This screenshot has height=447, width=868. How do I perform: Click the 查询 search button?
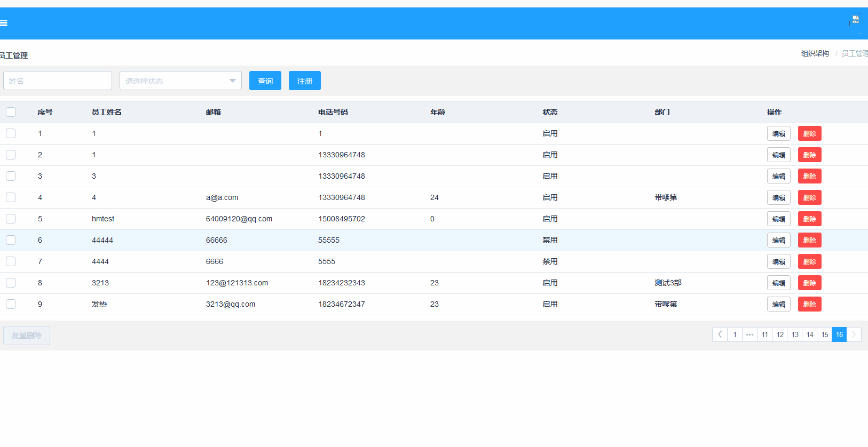tap(265, 81)
